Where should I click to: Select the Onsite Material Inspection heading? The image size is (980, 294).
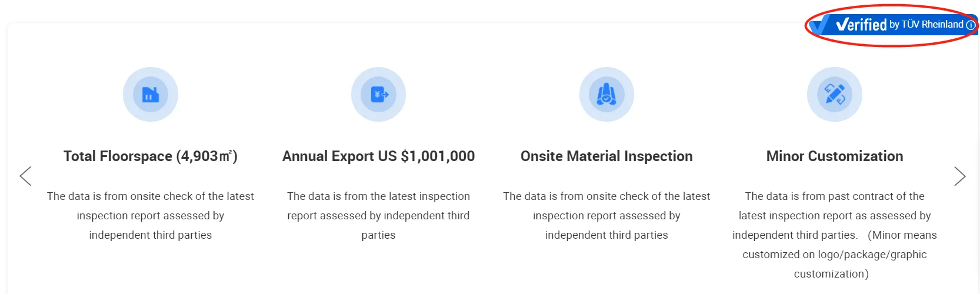click(606, 156)
